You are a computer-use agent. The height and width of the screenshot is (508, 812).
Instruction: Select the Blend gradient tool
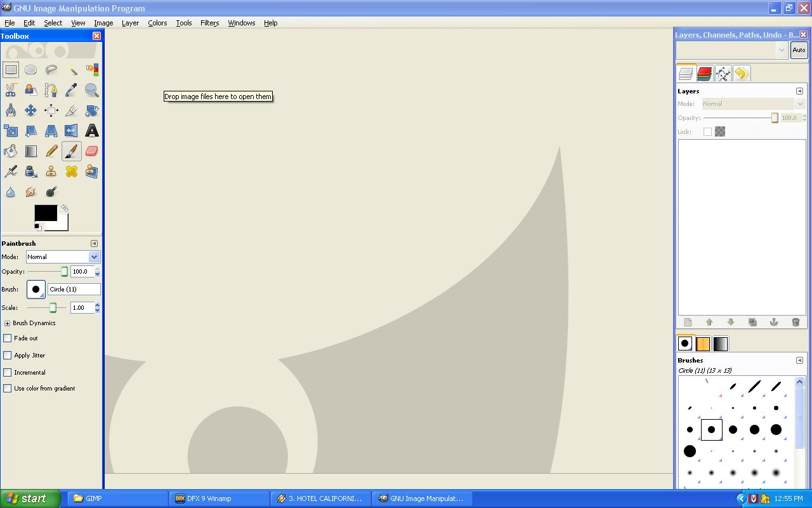point(31,151)
